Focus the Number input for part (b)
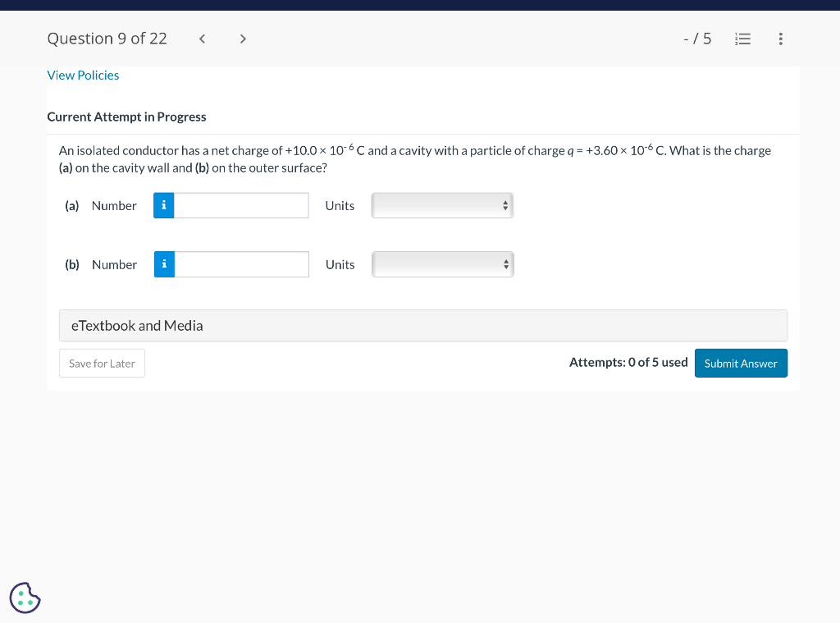 coord(242,264)
